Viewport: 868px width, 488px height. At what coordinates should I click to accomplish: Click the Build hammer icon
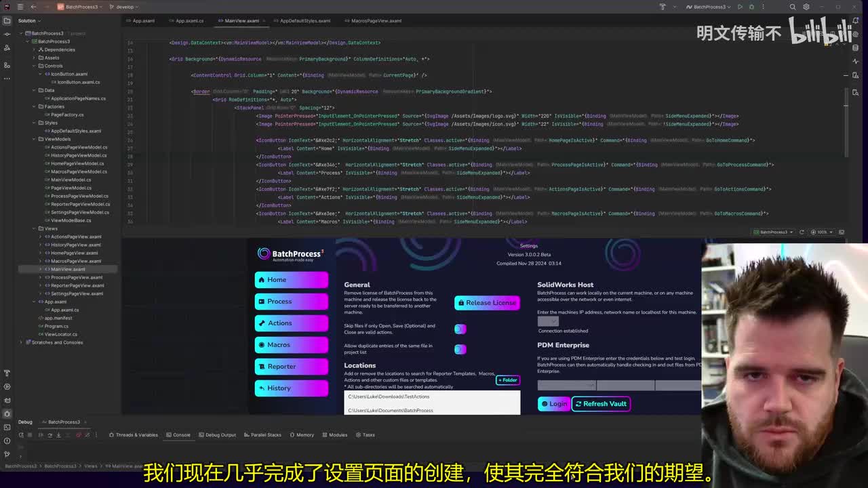pyautogui.click(x=663, y=7)
